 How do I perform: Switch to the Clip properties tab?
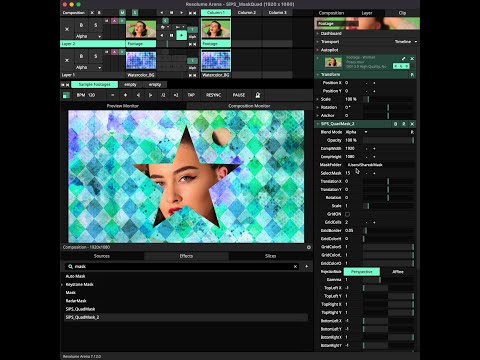pyautogui.click(x=402, y=13)
